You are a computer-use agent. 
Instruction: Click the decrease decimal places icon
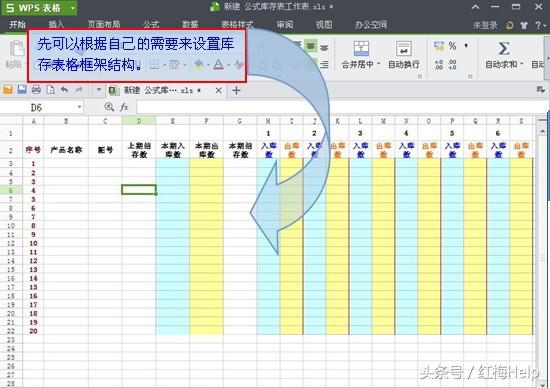point(452,65)
